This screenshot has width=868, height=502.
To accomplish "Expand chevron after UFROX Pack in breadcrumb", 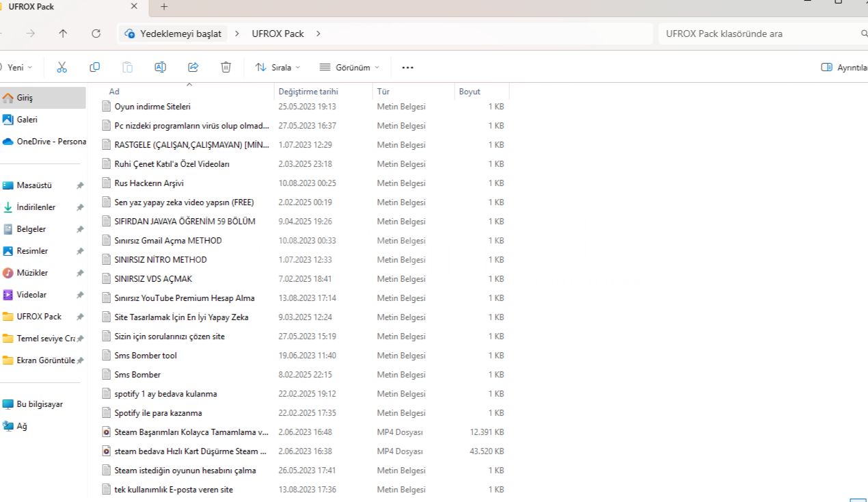I will click(x=318, y=34).
